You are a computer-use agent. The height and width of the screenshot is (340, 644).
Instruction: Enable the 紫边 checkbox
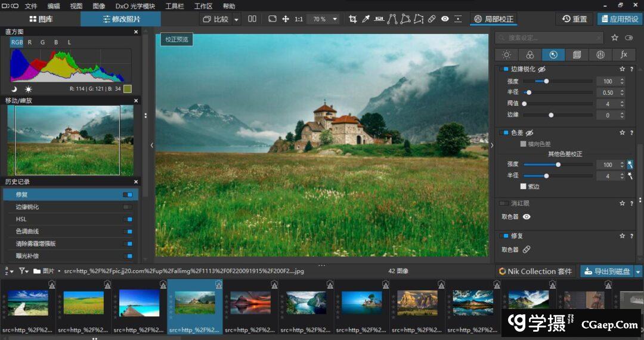(524, 186)
